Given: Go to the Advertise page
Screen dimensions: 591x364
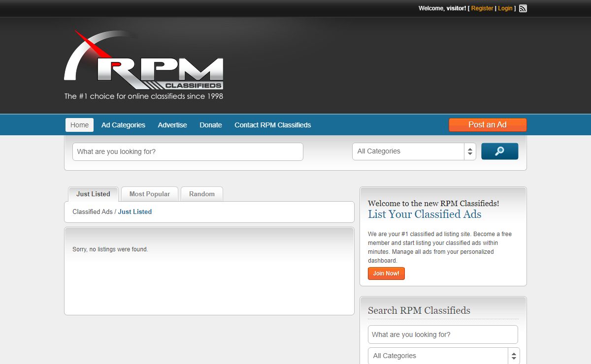Looking at the screenshot, I should pyautogui.click(x=172, y=125).
